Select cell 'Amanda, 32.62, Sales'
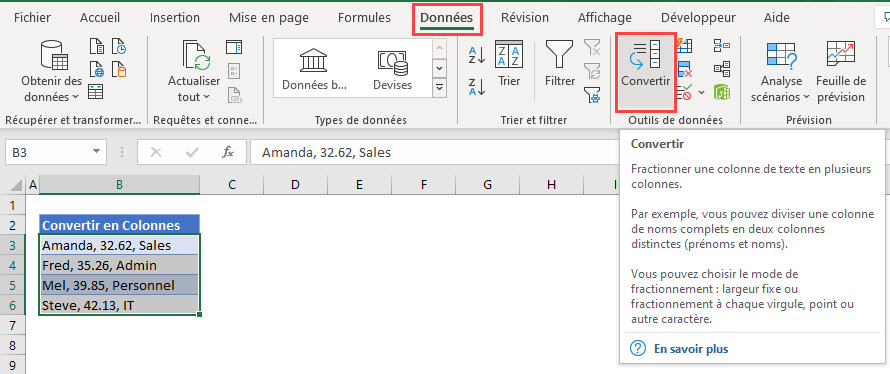 pyautogui.click(x=119, y=245)
